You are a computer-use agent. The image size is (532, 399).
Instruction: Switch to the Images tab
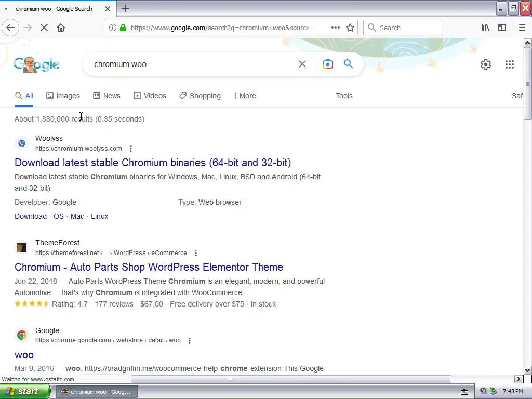pyautogui.click(x=63, y=96)
